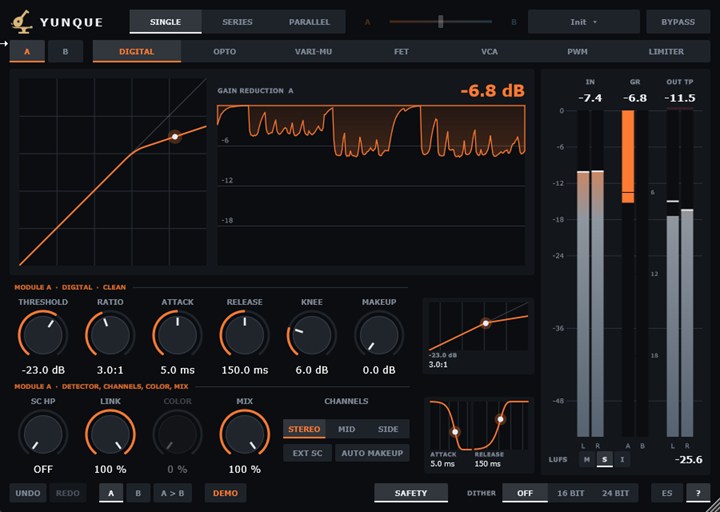Click the Mix knob
The width and height of the screenshot is (720, 512).
point(244,433)
